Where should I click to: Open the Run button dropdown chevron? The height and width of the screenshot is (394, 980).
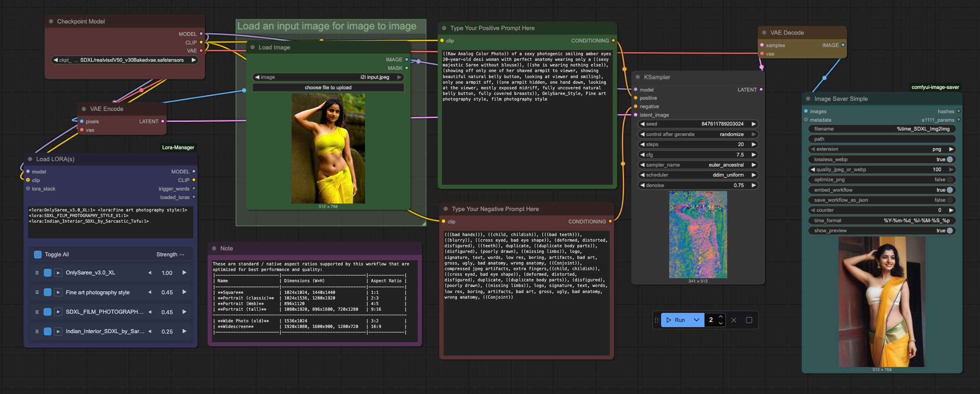(x=696, y=320)
